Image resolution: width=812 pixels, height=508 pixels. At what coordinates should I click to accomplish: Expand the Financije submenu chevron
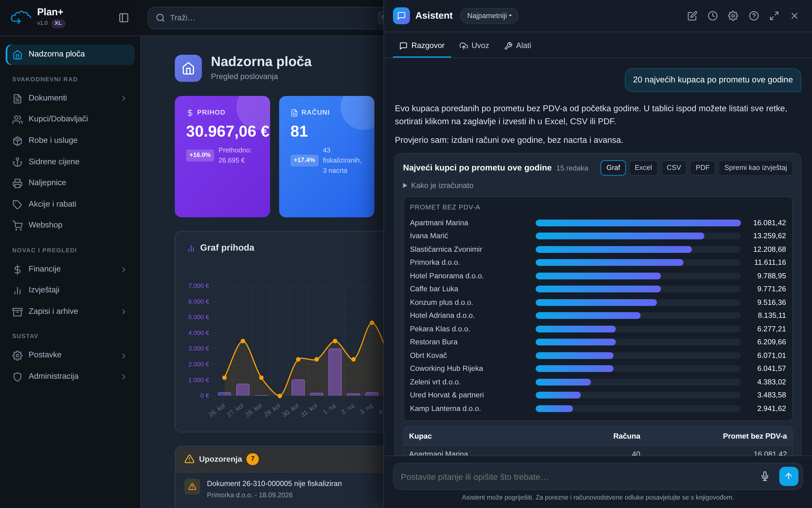tap(123, 270)
